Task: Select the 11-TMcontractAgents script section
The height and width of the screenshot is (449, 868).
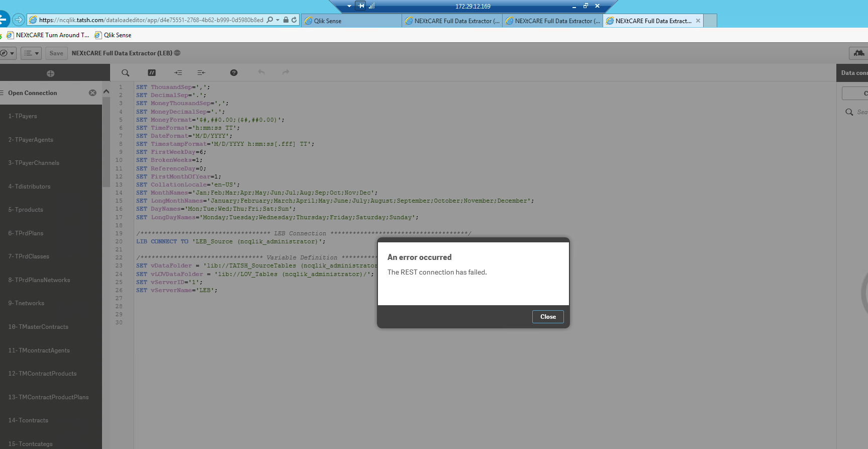Action: pos(51,350)
